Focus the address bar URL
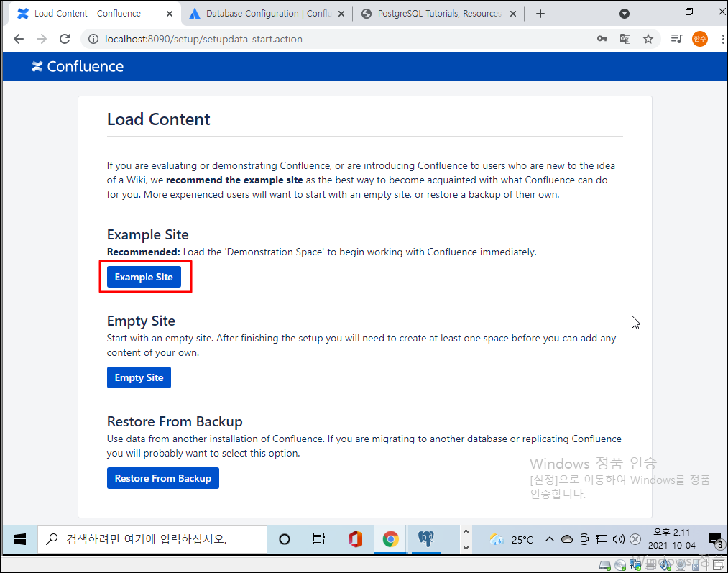This screenshot has height=573, width=728. pyautogui.click(x=203, y=39)
